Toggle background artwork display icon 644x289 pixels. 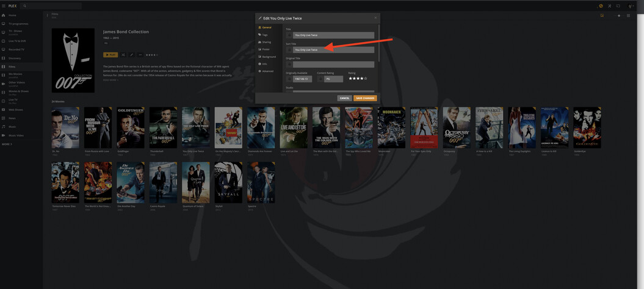[602, 16]
